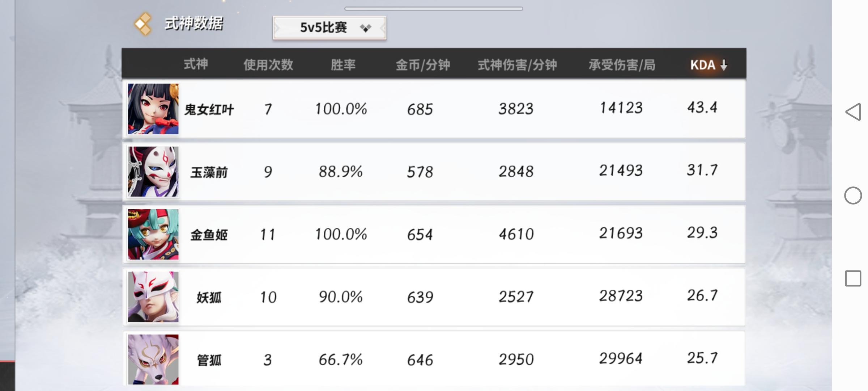The image size is (868, 391).
Task: Tap the Android back triangle button
Action: click(853, 112)
